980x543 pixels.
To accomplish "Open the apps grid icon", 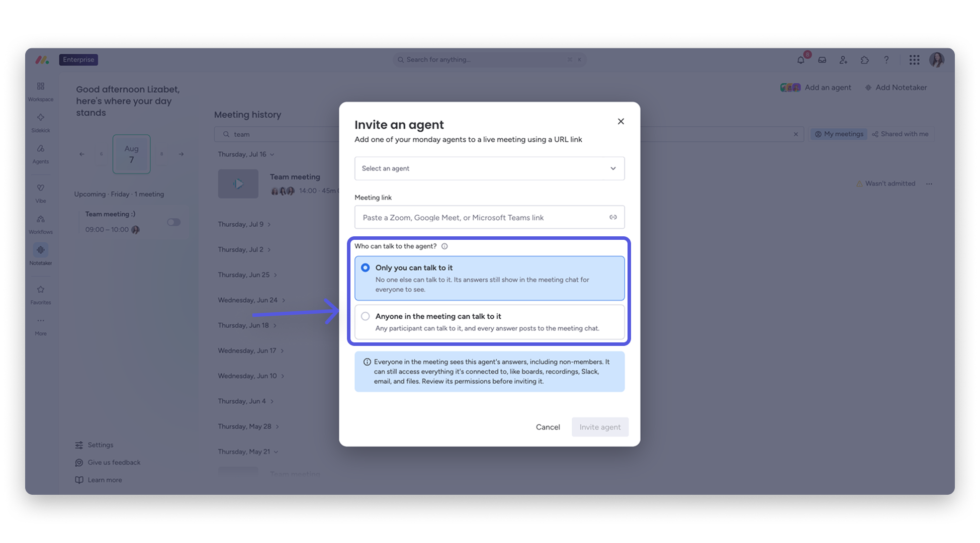I will (914, 60).
